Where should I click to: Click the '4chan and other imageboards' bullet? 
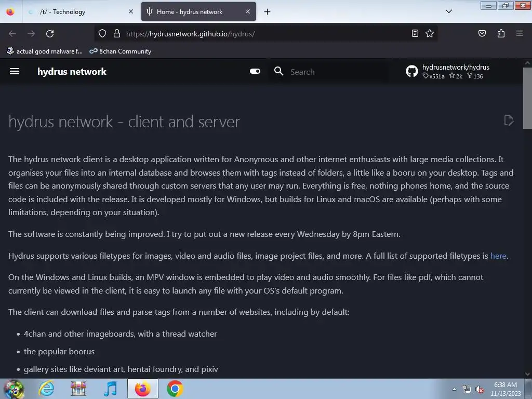click(120, 334)
